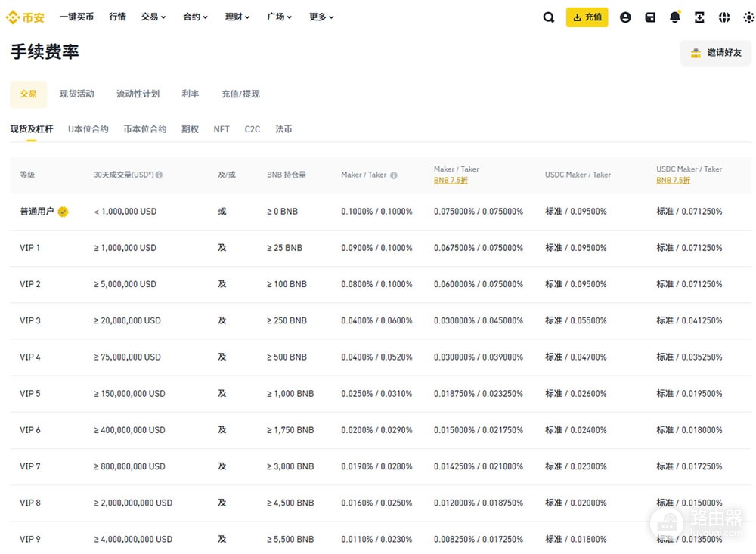756x554 pixels.
Task: Click the 邀请好友 button
Action: point(715,53)
